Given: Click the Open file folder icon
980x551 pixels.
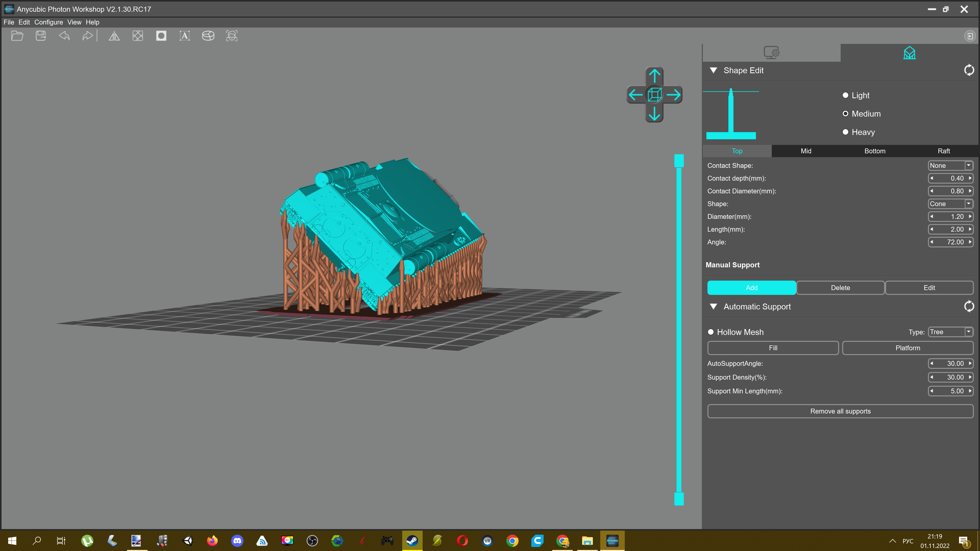Looking at the screenshot, I should [x=17, y=36].
